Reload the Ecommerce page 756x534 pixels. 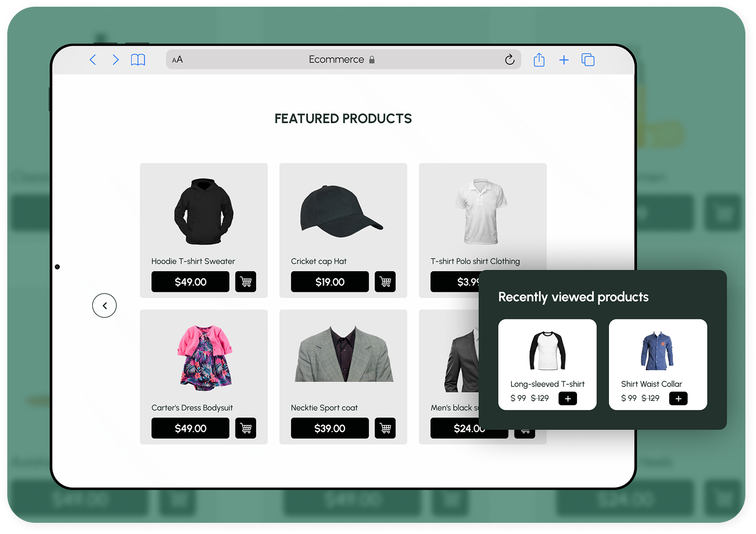point(509,60)
